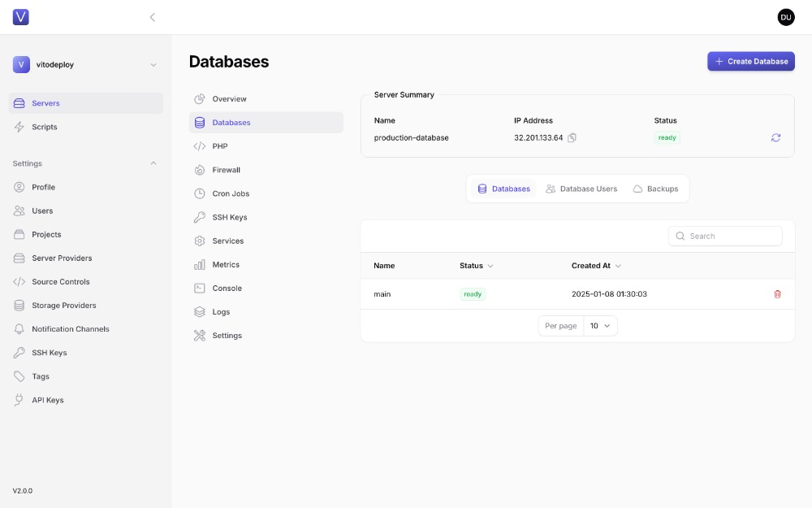Refresh the server status
This screenshot has width=812, height=508.
tap(775, 138)
